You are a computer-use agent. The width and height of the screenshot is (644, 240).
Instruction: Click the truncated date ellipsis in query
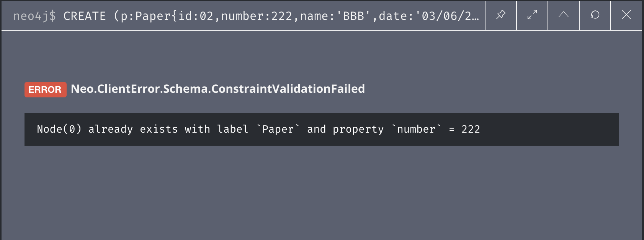tap(475, 17)
